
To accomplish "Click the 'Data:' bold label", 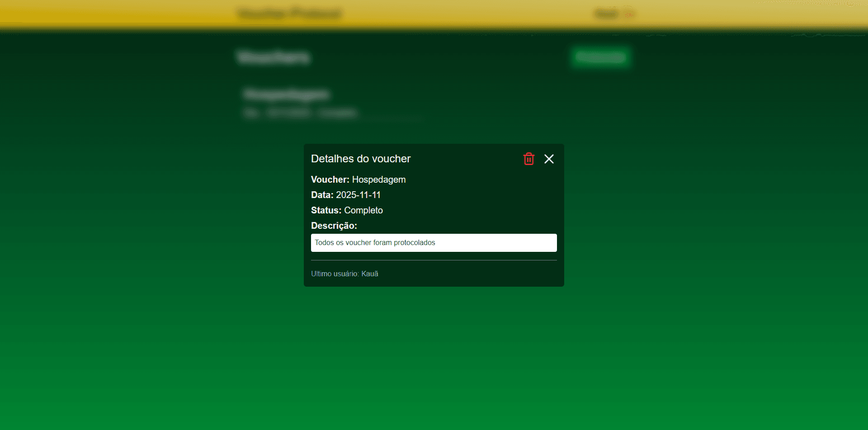I will [322, 195].
